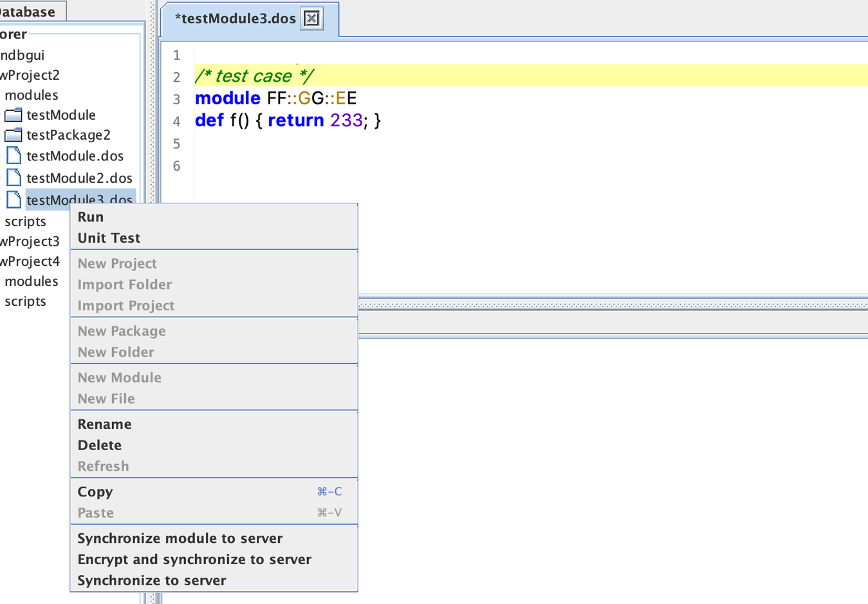Switch to the testModule3.dos tab
Viewport: 868px width, 604px height.
click(x=235, y=19)
